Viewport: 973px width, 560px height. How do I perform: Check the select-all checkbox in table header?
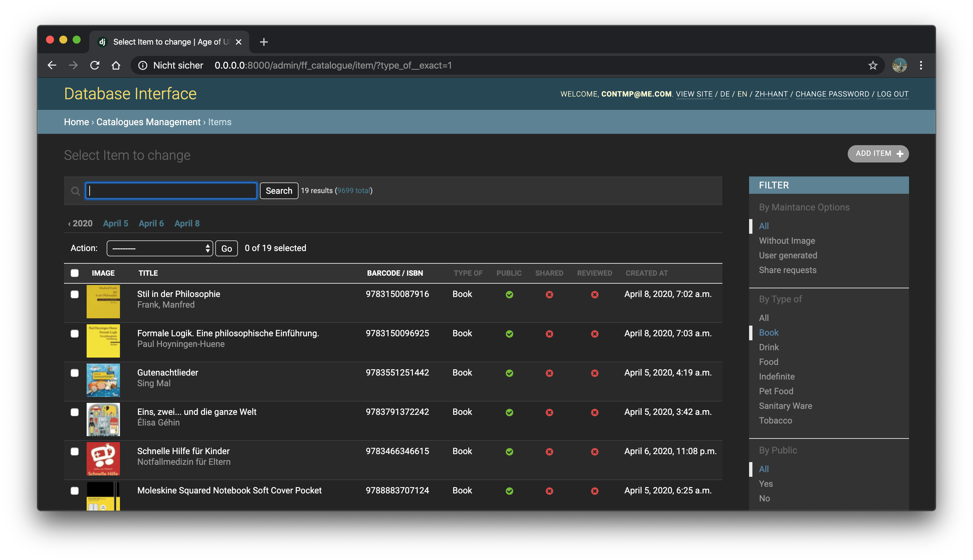tap(75, 273)
